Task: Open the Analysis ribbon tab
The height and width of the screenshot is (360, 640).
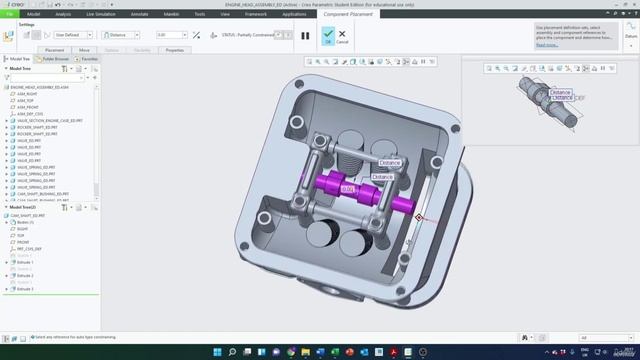Action: click(x=63, y=14)
